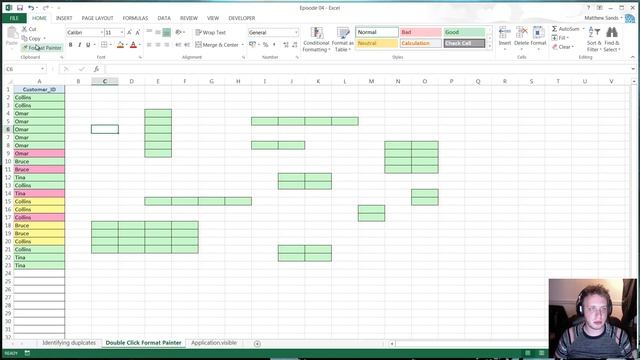Add a new sheet with plus button
Image resolution: width=640 pixels, height=360 pixels.
pos(257,344)
